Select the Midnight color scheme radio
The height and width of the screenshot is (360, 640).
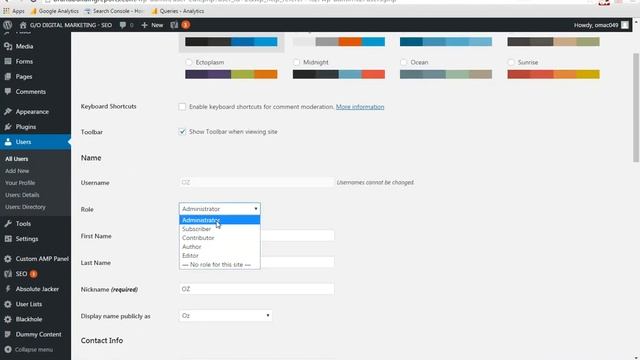[x=296, y=62]
